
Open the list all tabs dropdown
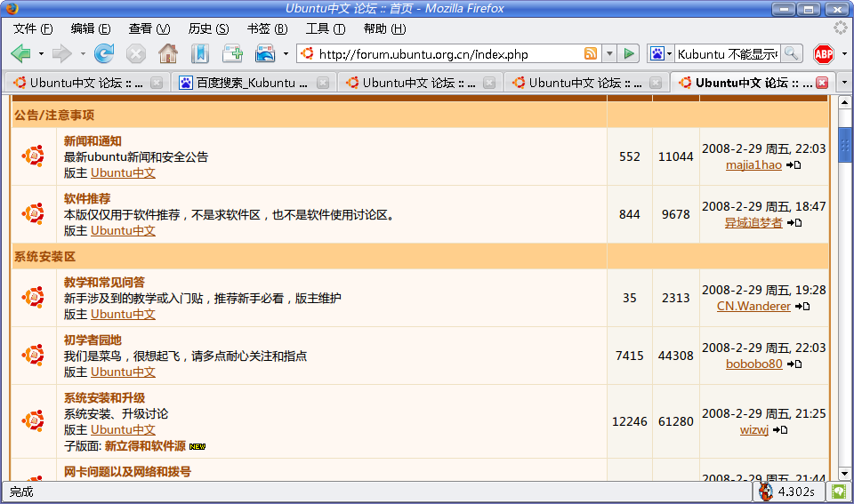click(x=844, y=82)
